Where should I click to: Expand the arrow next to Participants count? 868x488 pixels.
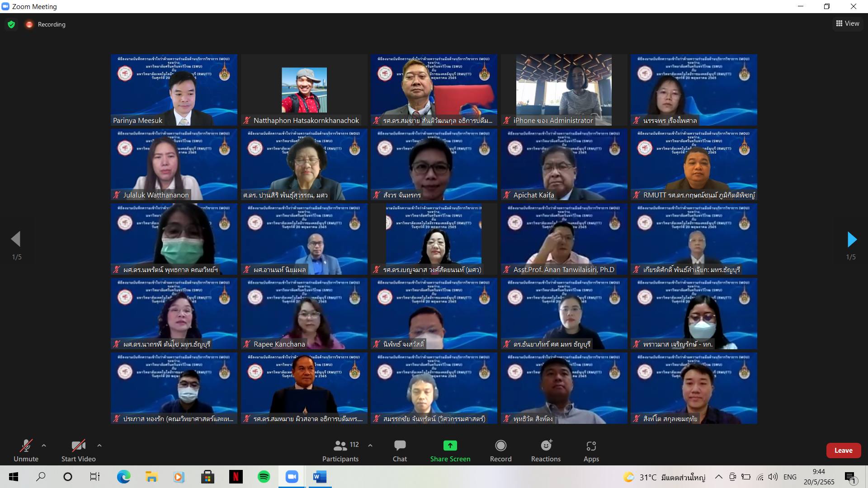[370, 446]
